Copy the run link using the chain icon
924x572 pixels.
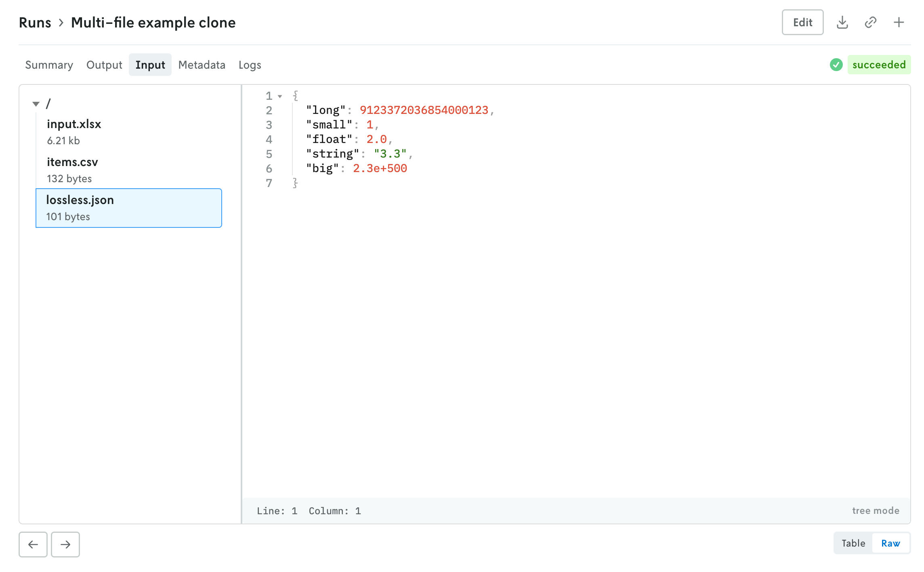click(871, 22)
